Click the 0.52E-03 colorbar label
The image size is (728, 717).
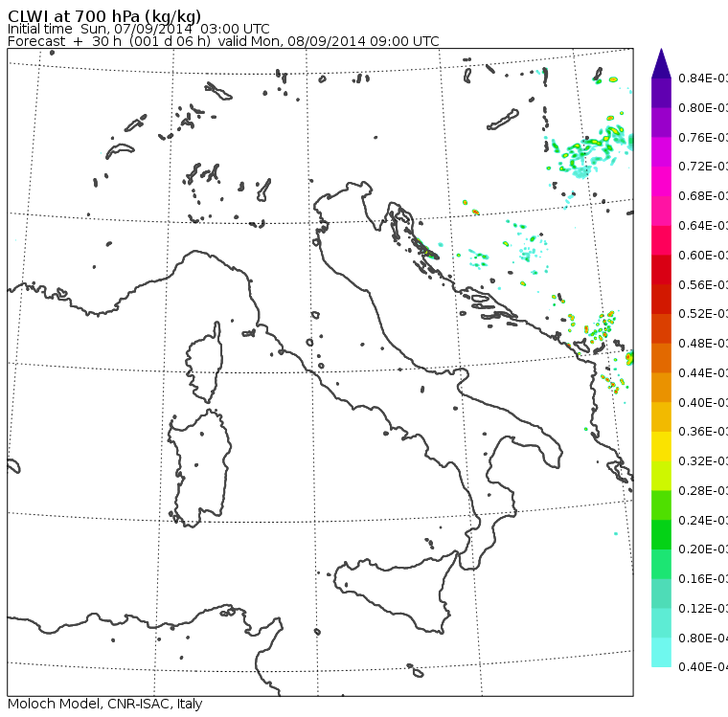tap(703, 314)
